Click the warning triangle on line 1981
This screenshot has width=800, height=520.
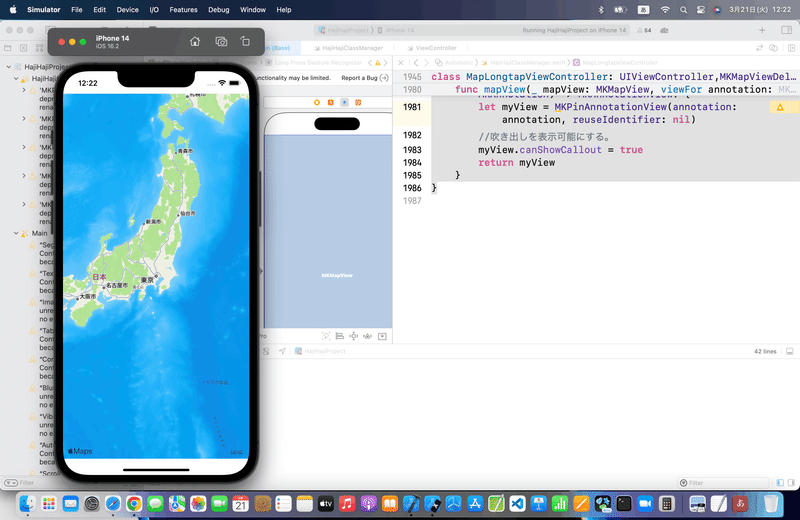click(780, 107)
